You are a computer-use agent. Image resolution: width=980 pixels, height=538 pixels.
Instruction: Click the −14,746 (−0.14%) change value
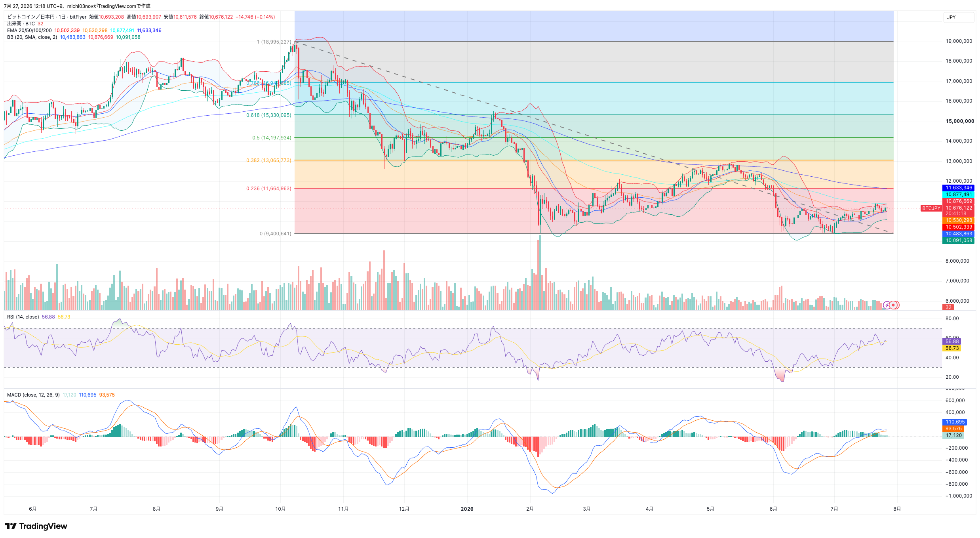[x=255, y=17]
